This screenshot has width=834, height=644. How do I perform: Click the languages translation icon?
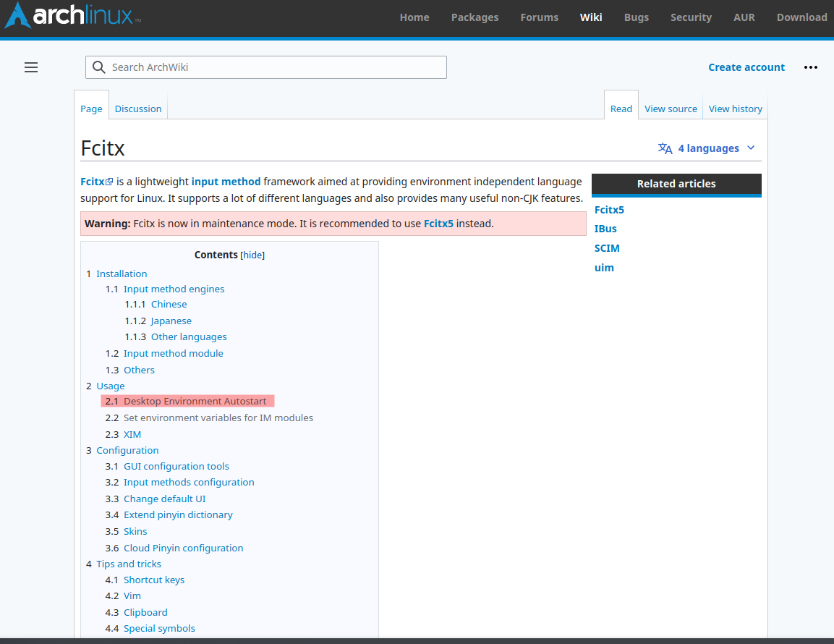coord(665,148)
